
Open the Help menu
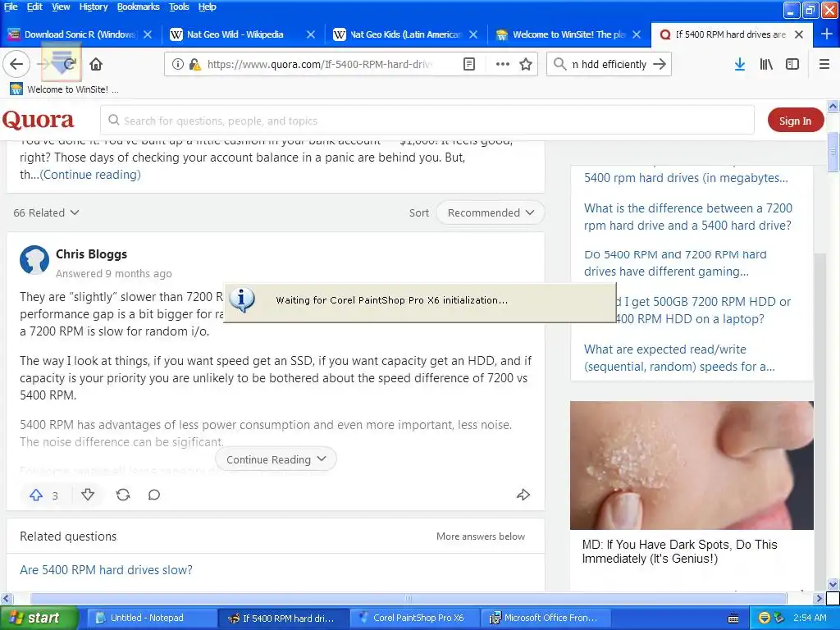207,7
